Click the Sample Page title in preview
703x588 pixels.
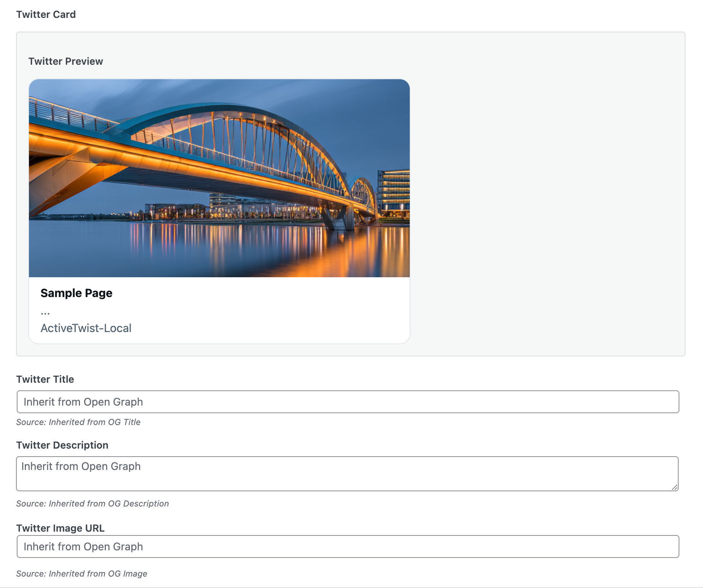(x=77, y=293)
